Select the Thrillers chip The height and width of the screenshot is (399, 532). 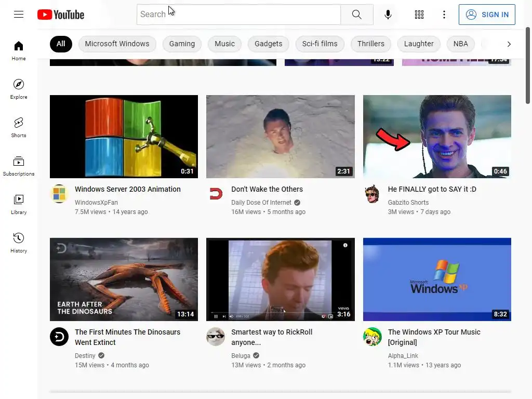coord(370,44)
